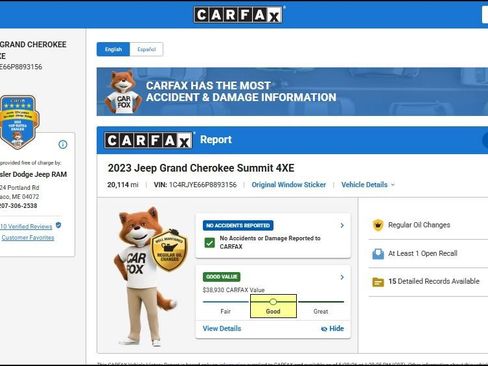The height and width of the screenshot is (366, 488).
Task: Open the Customer Favorites link
Action: pyautogui.click(x=28, y=238)
